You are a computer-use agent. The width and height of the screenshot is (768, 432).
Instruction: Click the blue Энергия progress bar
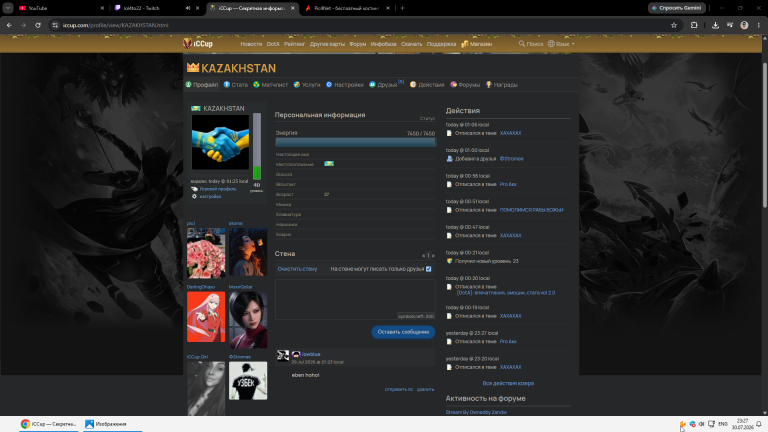(355, 142)
